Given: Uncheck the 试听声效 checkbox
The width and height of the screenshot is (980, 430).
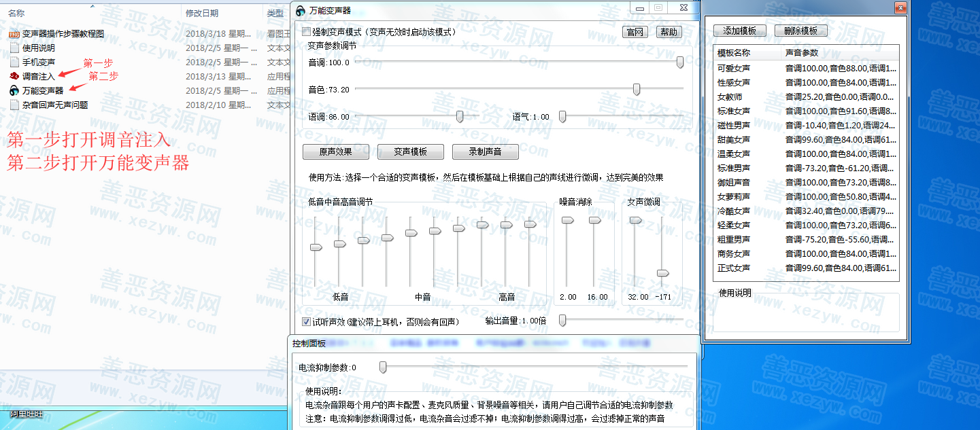Looking at the screenshot, I should click(x=307, y=321).
